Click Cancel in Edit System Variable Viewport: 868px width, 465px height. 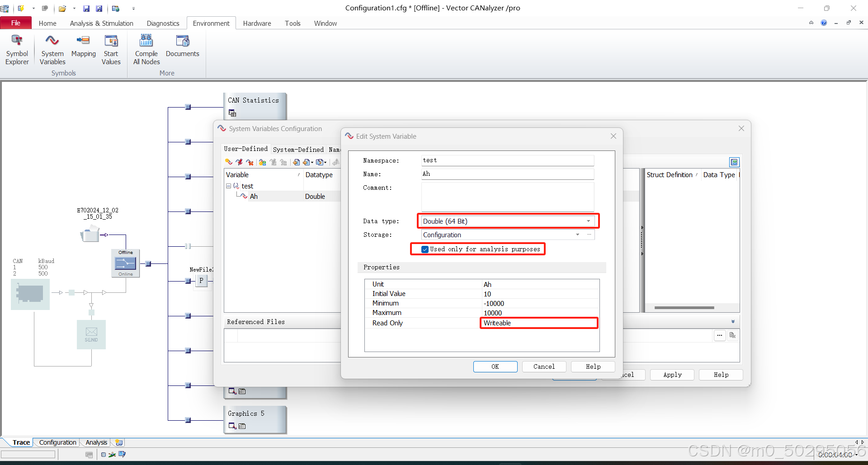(544, 367)
